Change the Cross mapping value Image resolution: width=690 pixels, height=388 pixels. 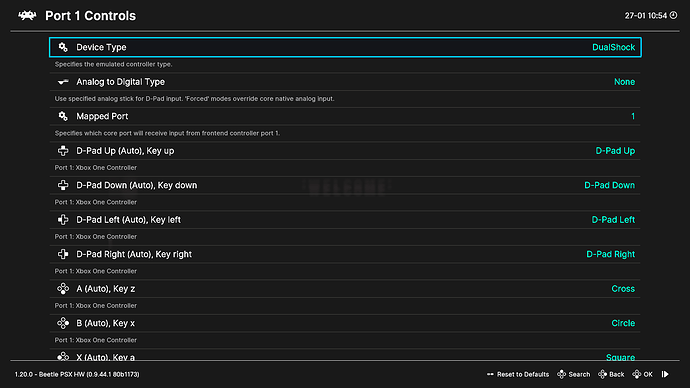click(x=623, y=289)
